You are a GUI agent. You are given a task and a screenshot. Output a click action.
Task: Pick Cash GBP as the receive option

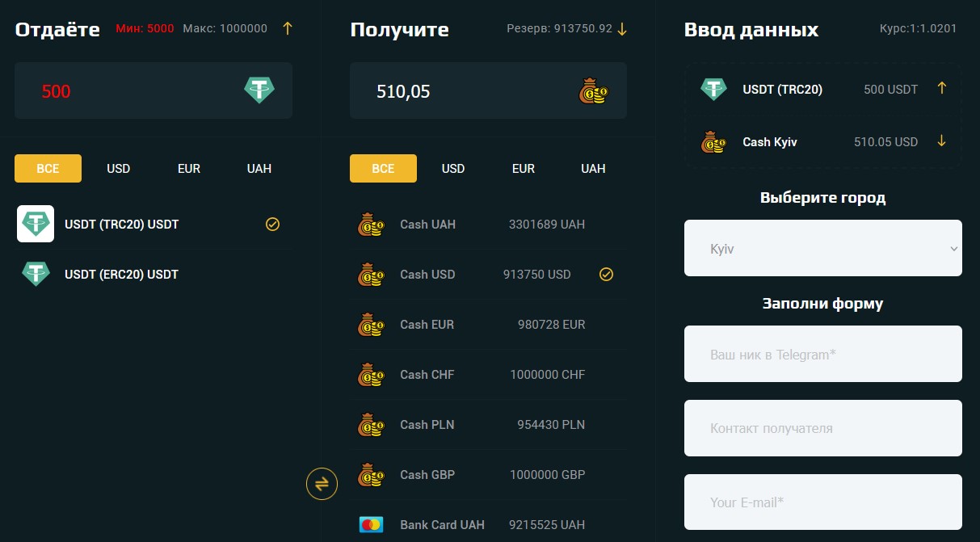(488, 475)
